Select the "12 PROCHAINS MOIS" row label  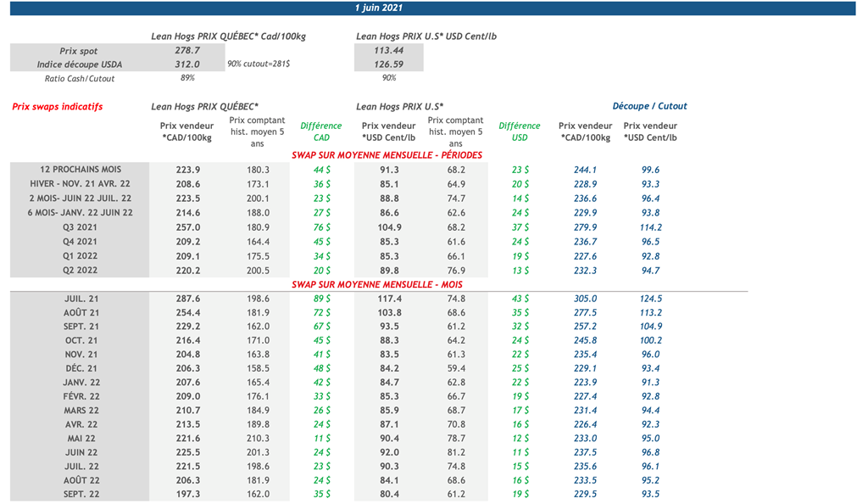pos(81,170)
